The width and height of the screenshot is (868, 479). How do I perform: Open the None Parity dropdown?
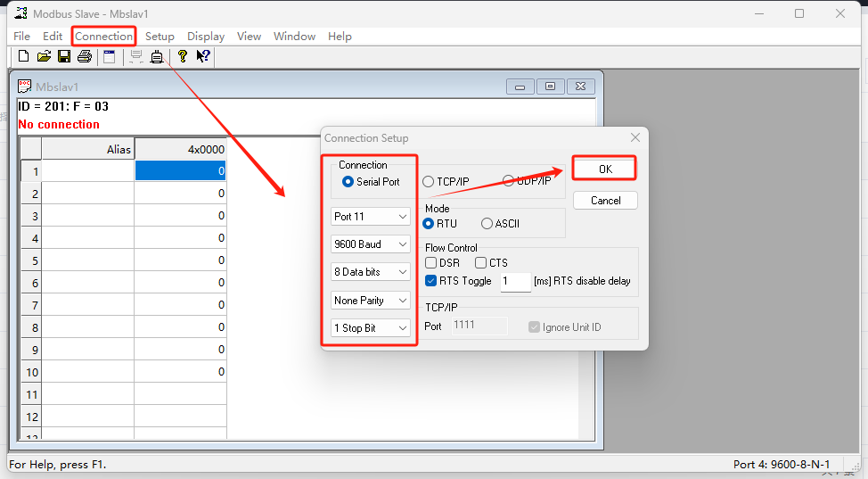point(371,301)
